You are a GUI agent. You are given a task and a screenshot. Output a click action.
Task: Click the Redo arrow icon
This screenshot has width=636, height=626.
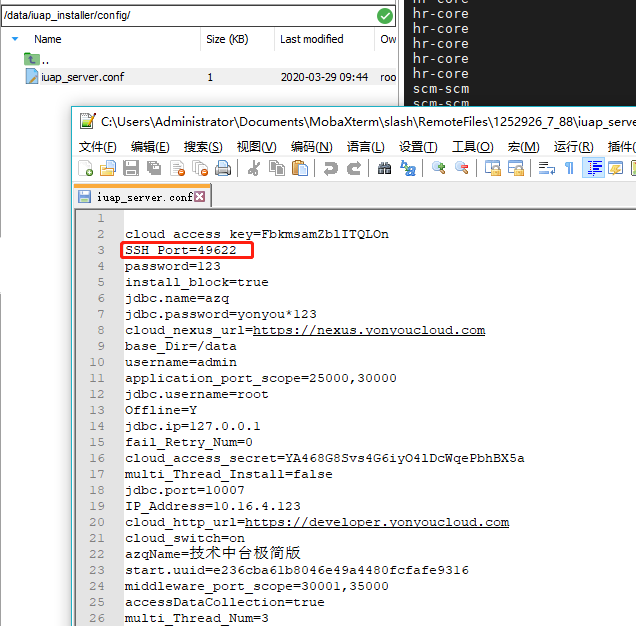click(354, 168)
